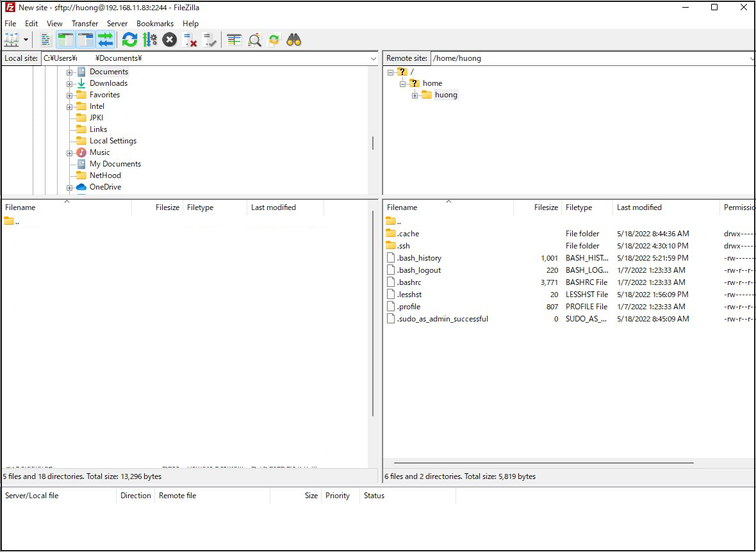Click the queue Status column header
This screenshot has width=756, height=552.
(408, 496)
